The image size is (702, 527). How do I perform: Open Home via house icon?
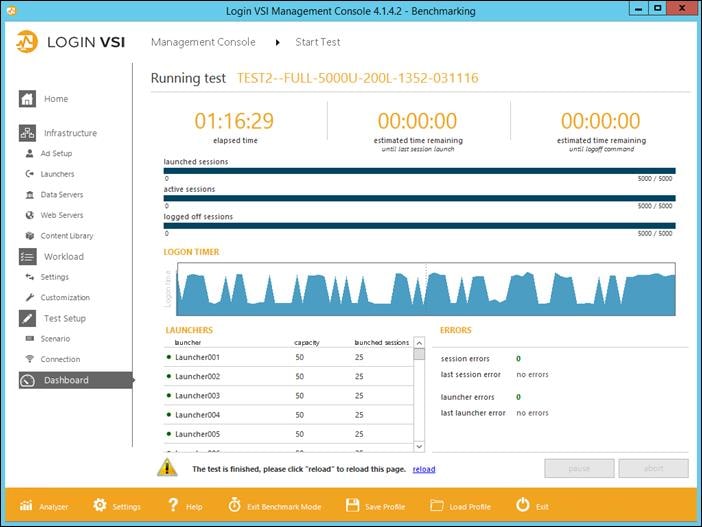pyautogui.click(x=27, y=99)
